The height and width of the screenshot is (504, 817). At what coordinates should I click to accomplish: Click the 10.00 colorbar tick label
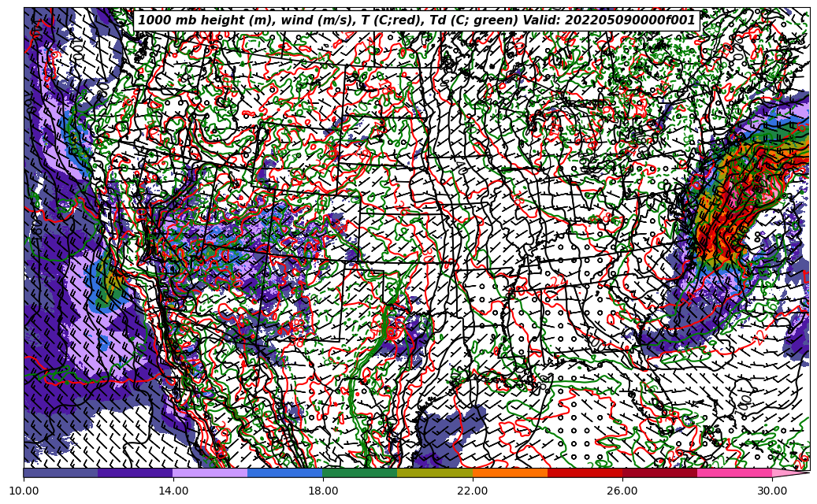pos(24,491)
